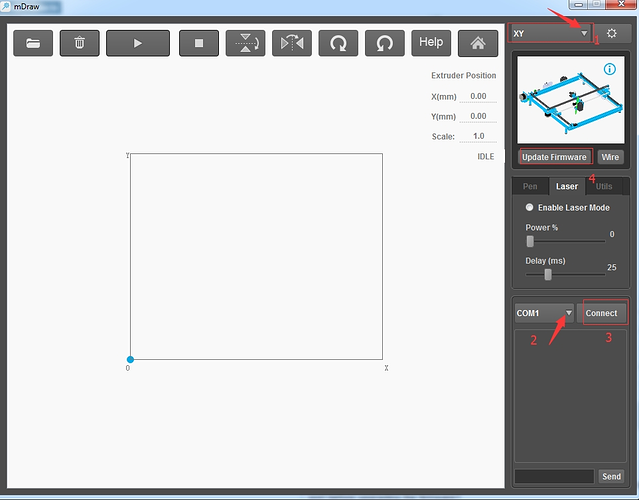This screenshot has width=639, height=500.
Task: Flip drawing vertically
Action: click(245, 43)
